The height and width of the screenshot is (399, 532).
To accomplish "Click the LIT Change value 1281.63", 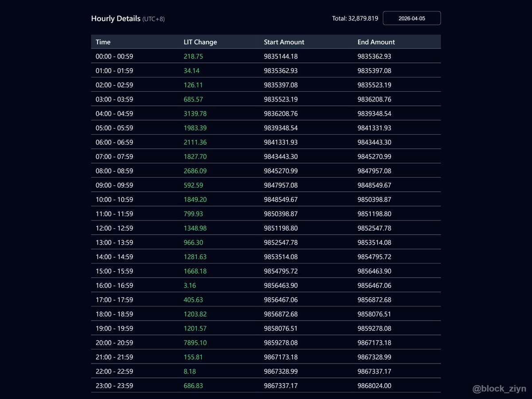I will pyautogui.click(x=195, y=257).
